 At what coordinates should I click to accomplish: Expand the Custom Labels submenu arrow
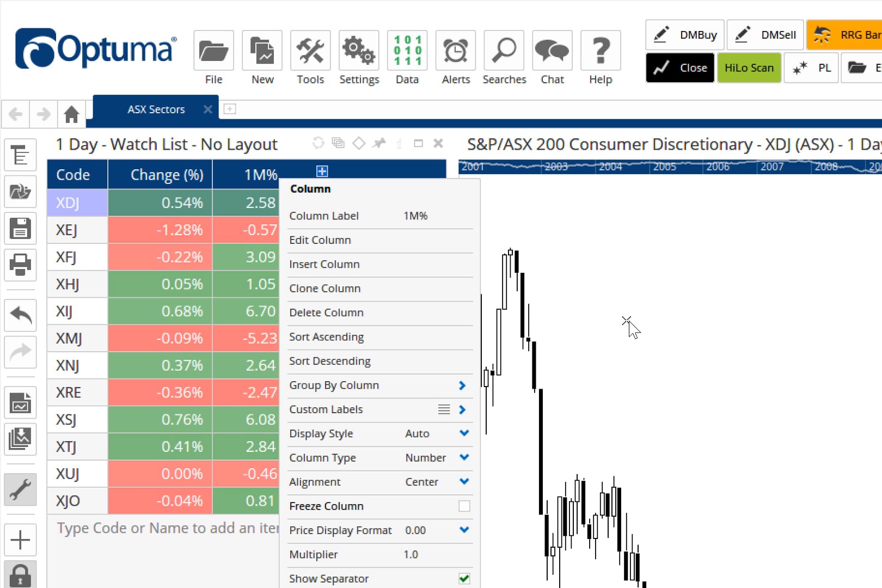(462, 409)
